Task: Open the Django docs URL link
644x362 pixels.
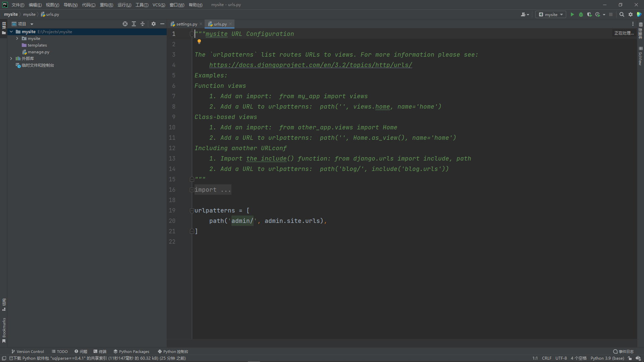Action: (x=311, y=65)
